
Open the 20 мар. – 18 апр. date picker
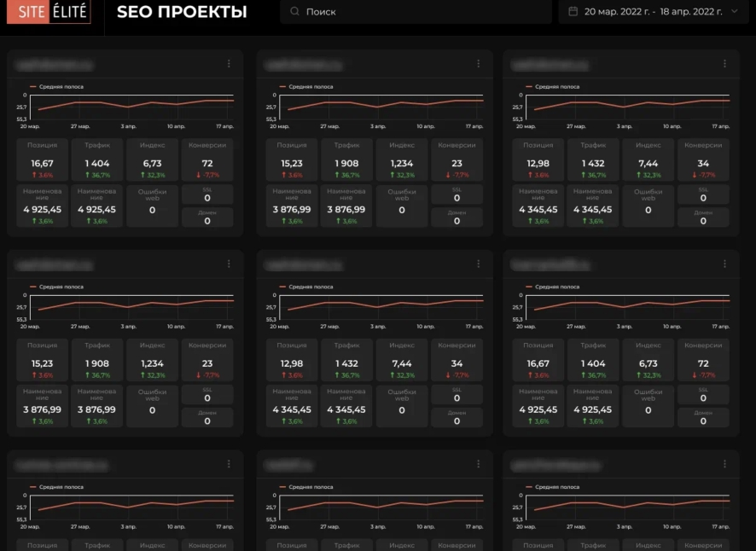click(x=654, y=12)
